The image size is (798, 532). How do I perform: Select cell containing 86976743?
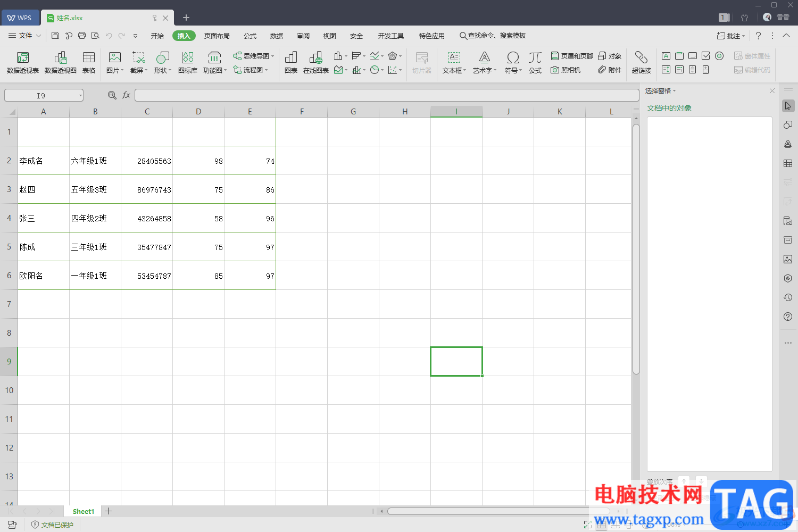click(147, 189)
